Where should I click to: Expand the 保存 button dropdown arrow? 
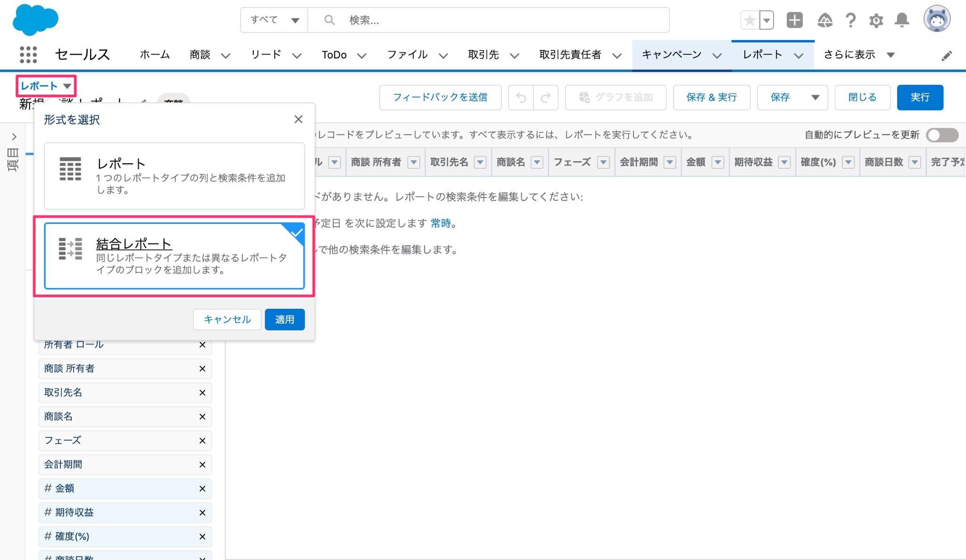[815, 98]
